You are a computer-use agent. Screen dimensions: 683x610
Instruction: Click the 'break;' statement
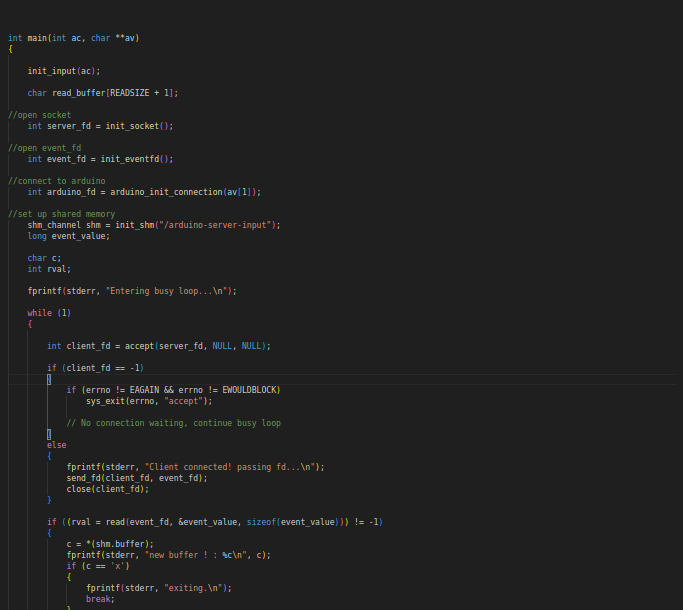point(100,599)
